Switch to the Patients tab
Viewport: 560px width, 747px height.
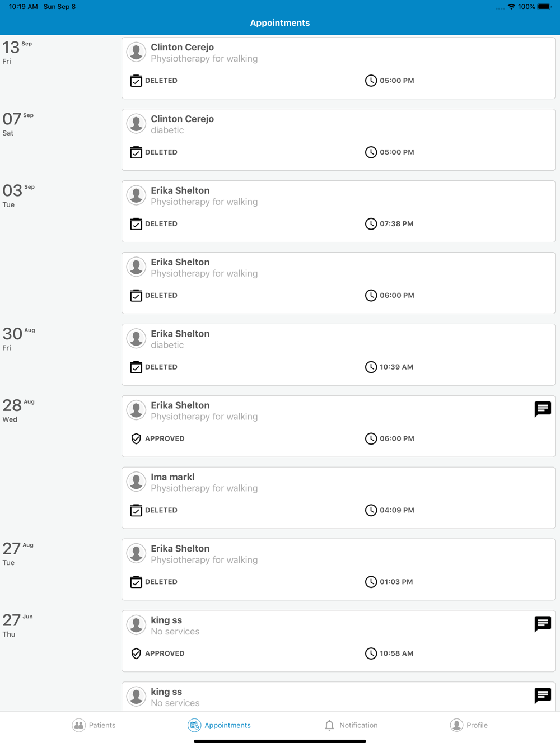(94, 725)
